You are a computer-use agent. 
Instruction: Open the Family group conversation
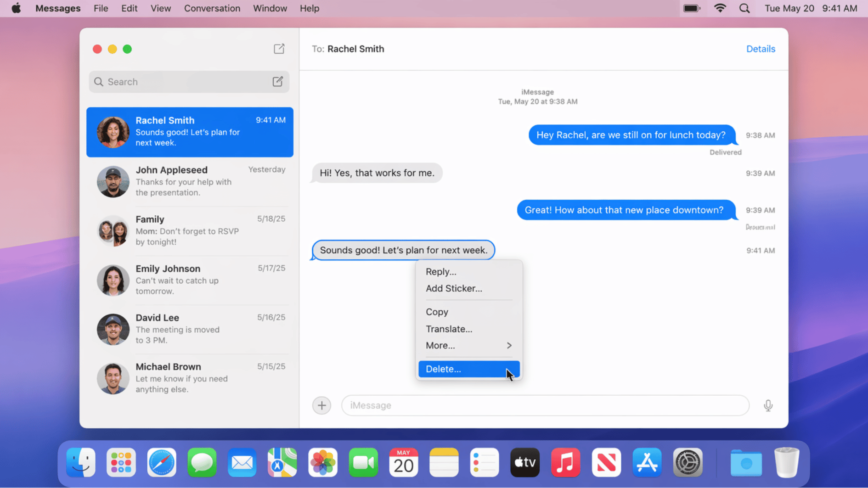pyautogui.click(x=190, y=230)
